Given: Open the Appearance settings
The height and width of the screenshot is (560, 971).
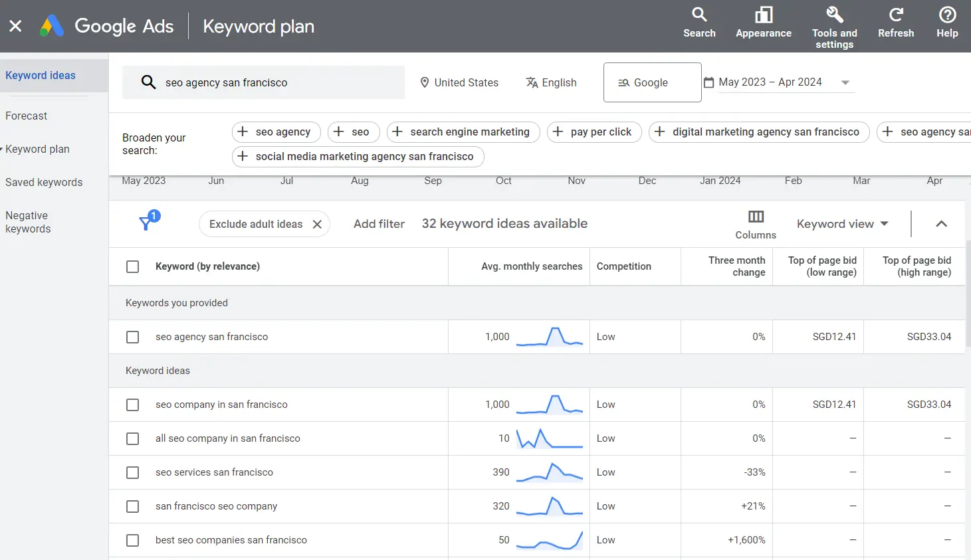Looking at the screenshot, I should (x=764, y=23).
